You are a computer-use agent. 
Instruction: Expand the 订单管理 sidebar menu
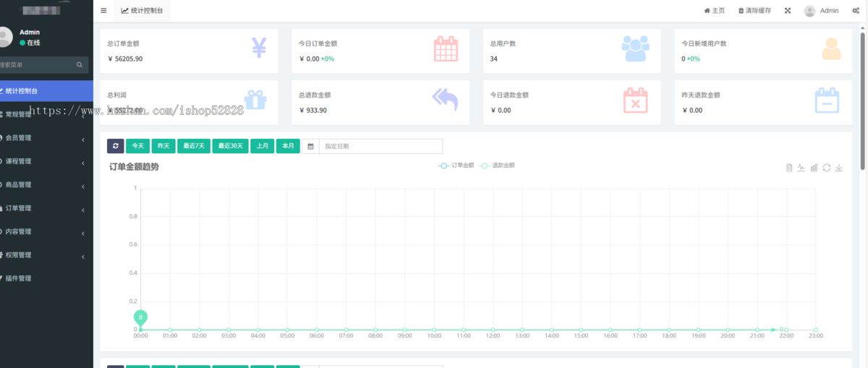(46, 208)
